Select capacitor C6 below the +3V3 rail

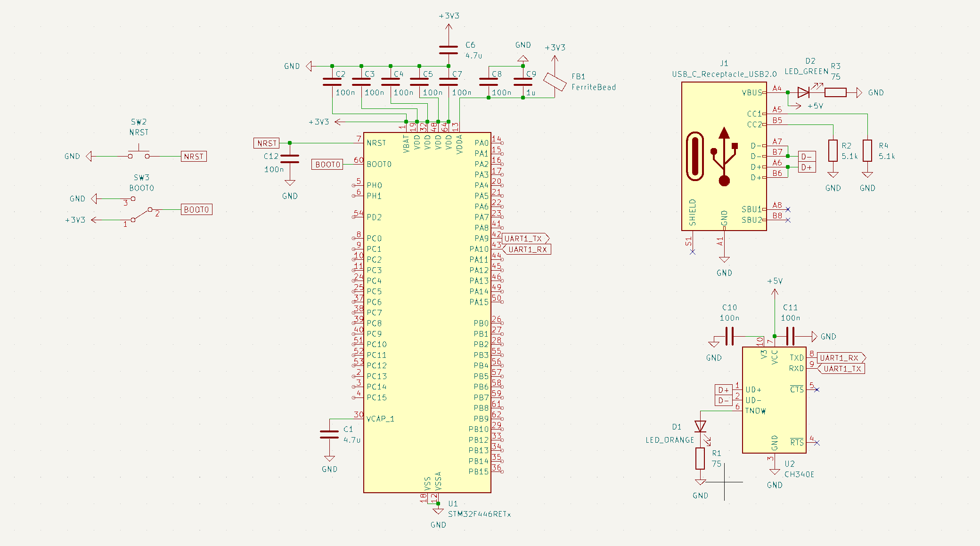coord(449,50)
